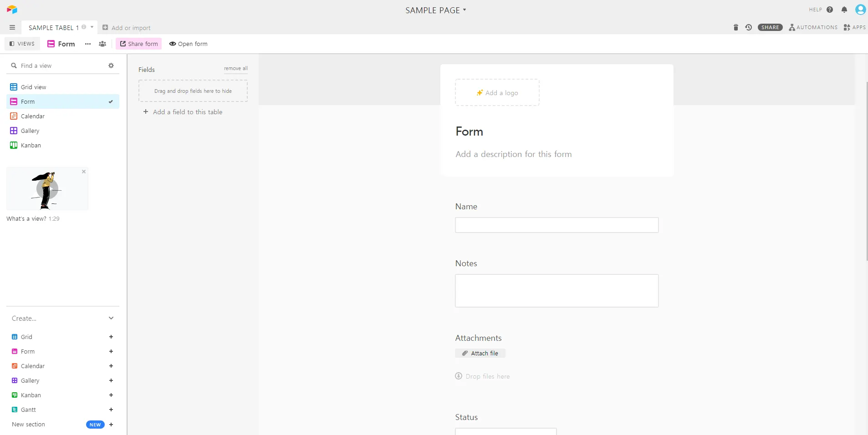Toggle the Views sidebar button
This screenshot has height=435, width=868.
pyautogui.click(x=22, y=44)
